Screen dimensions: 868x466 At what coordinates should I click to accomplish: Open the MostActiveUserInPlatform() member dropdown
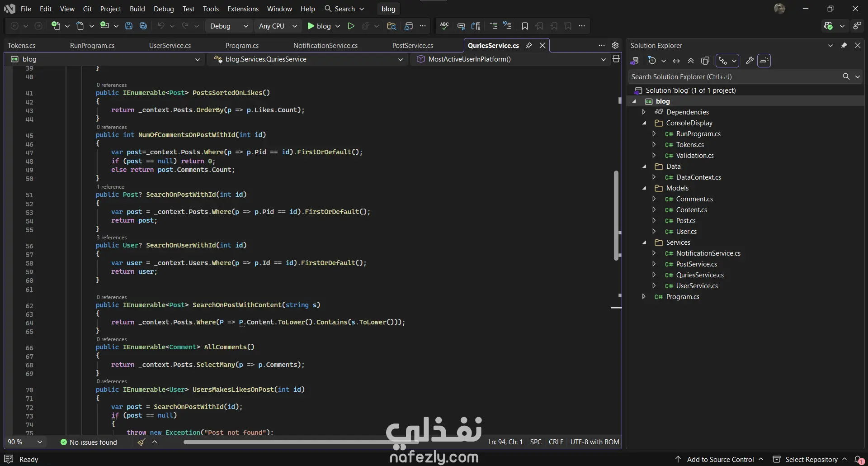click(510, 59)
